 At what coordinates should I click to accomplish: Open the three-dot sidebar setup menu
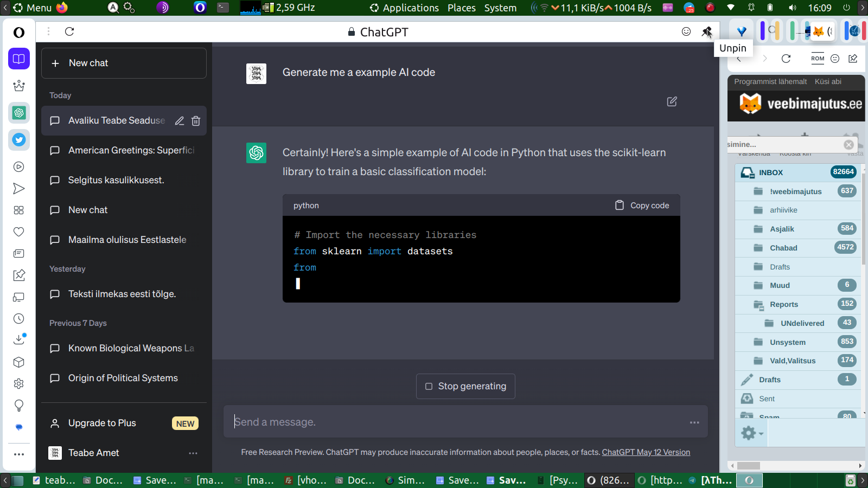coord(19,454)
